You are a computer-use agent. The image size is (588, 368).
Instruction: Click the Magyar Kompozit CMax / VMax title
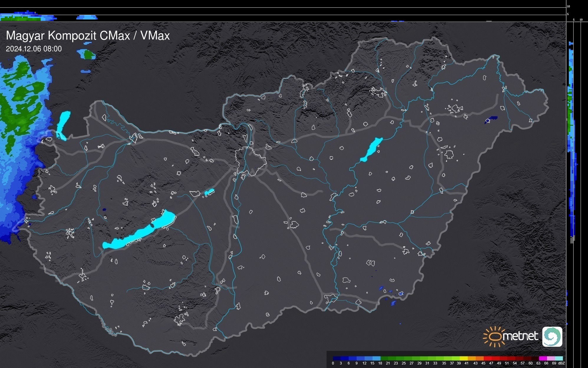pos(88,36)
